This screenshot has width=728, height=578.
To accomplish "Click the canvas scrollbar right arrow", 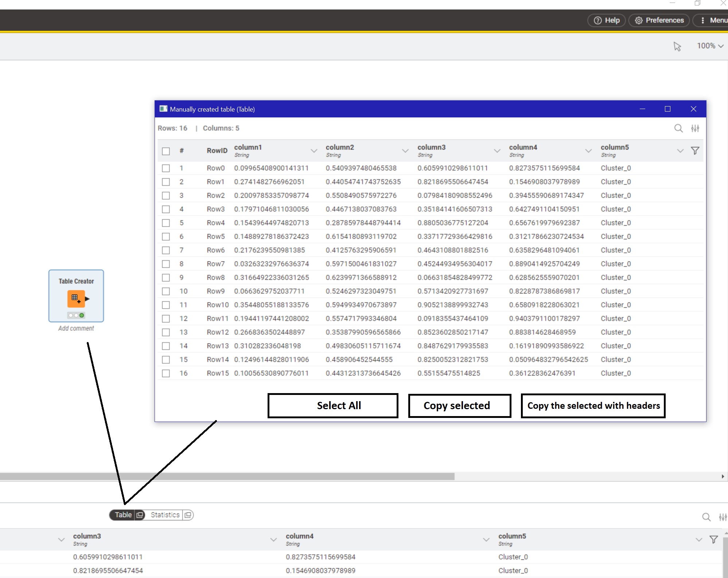I will click(723, 476).
